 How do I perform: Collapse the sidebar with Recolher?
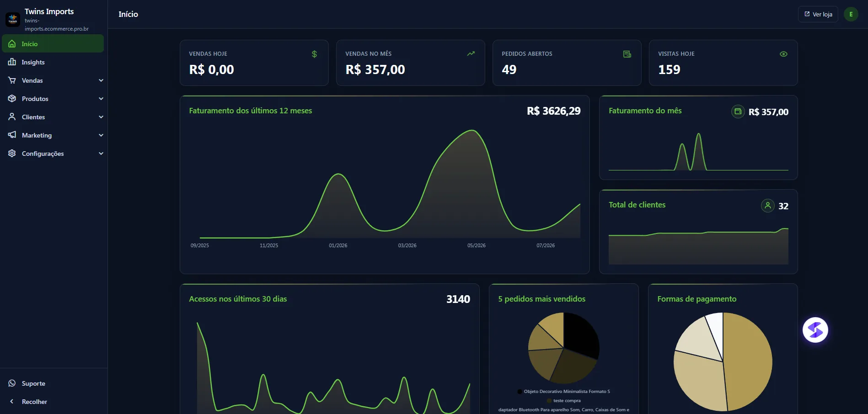click(53, 402)
